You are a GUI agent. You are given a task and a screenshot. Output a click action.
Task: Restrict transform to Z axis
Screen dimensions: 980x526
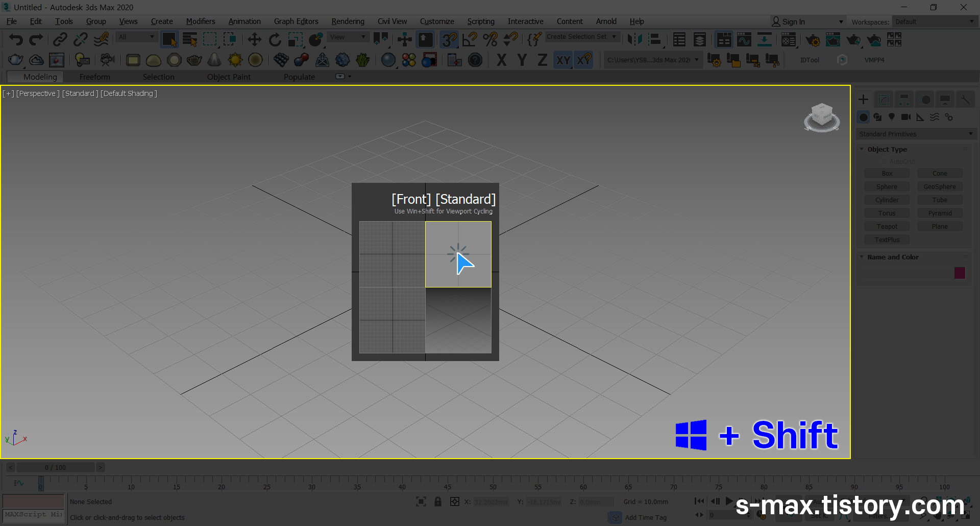point(543,60)
